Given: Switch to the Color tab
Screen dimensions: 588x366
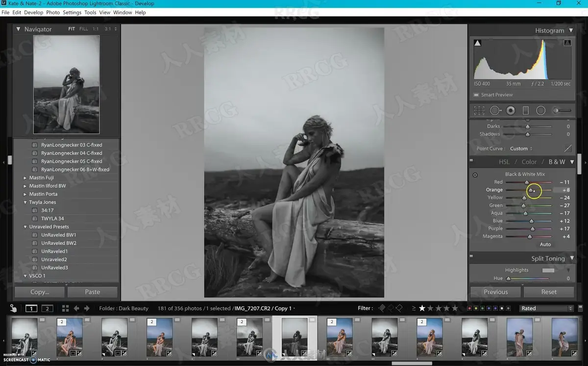Looking at the screenshot, I should 529,162.
